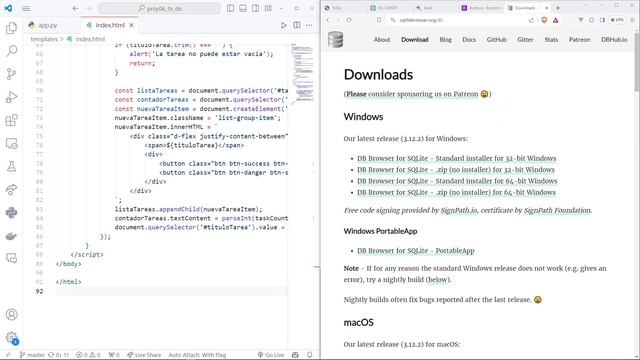Click the Brave Rewards triangle icon
Viewport: 640px width, 360px height.
(556, 20)
